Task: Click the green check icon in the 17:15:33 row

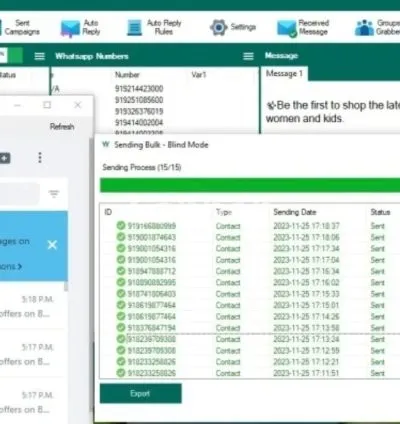Action: [x=121, y=294]
